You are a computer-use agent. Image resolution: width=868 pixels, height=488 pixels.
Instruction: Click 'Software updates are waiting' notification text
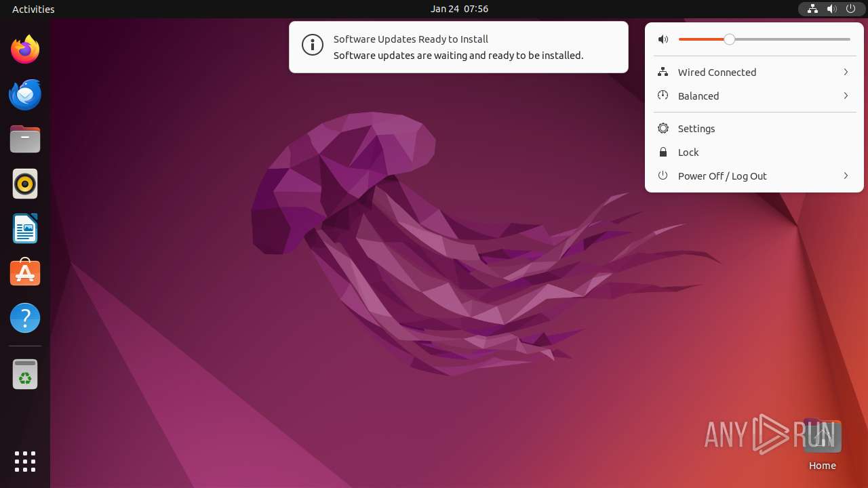458,56
